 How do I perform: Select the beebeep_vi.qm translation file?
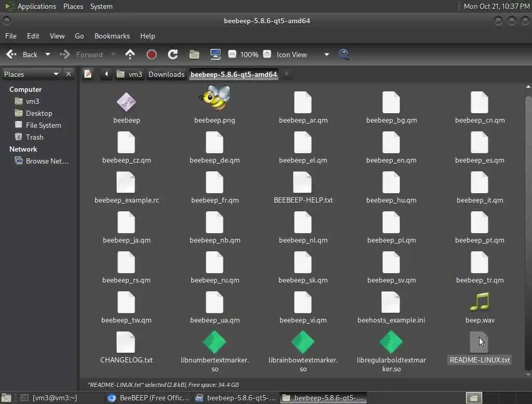303,302
